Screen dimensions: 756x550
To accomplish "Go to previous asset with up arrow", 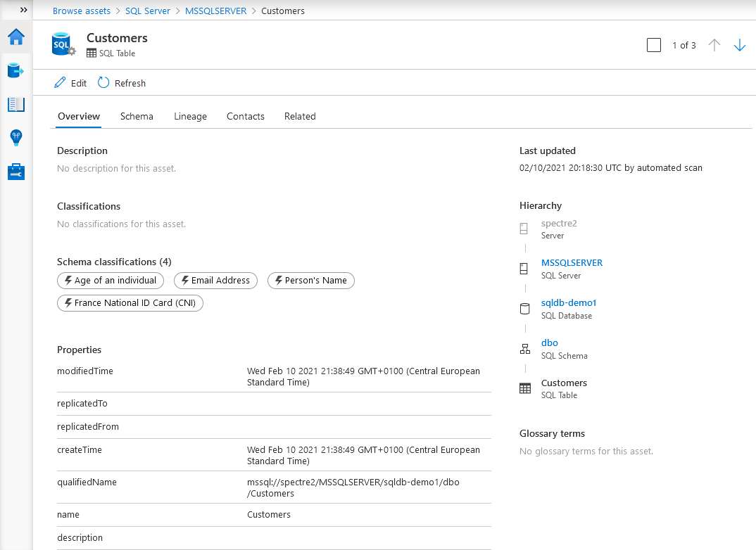I will click(714, 45).
